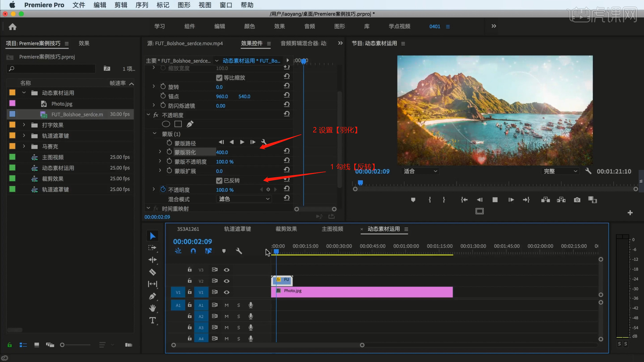Click the mask feather value 400.0
Viewport: 644px width, 362px height.
[x=222, y=152]
